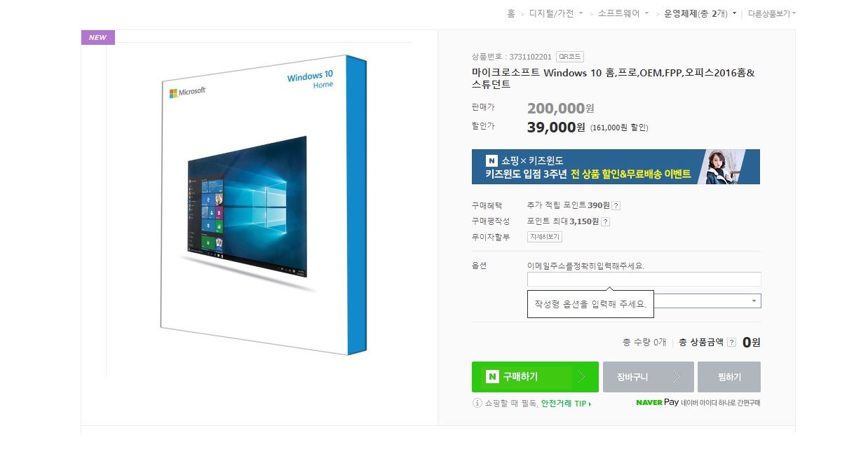Open the product option select box arrow
Viewport: 868px width, 454px height.
754,301
